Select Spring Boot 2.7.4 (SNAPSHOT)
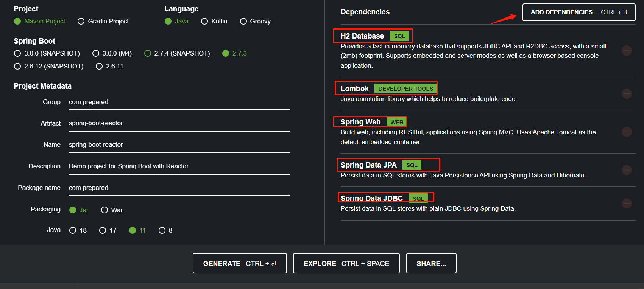This screenshot has width=644, height=289. click(177, 53)
